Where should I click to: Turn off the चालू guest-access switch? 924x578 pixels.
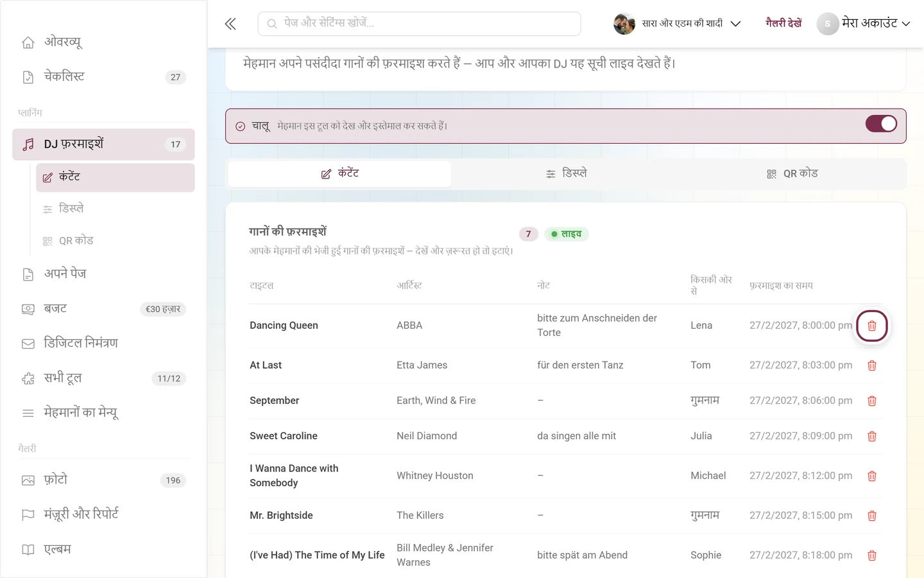point(881,124)
